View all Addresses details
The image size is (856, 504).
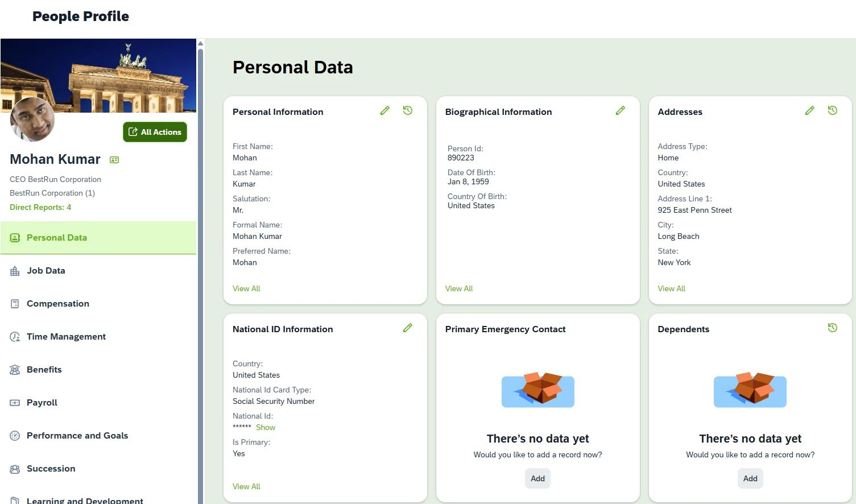(x=672, y=288)
